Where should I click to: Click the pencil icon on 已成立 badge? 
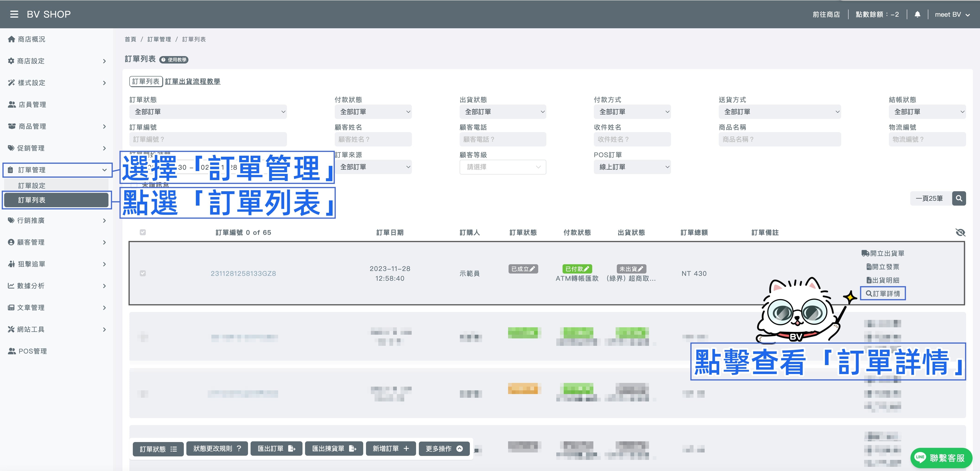coord(532,269)
